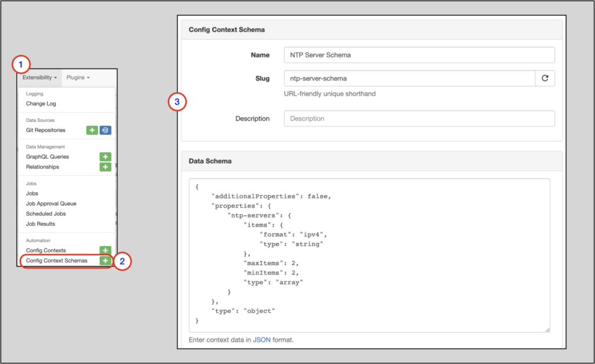The width and height of the screenshot is (595, 364).
Task: Open the Plugins dropdown menu
Action: (78, 77)
